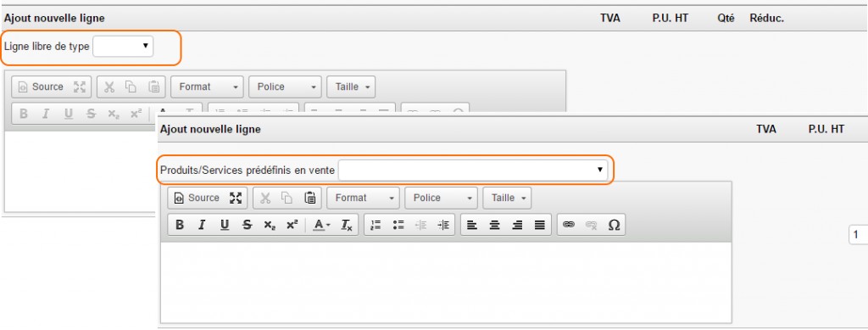Center align text in the front editor

[495, 225]
